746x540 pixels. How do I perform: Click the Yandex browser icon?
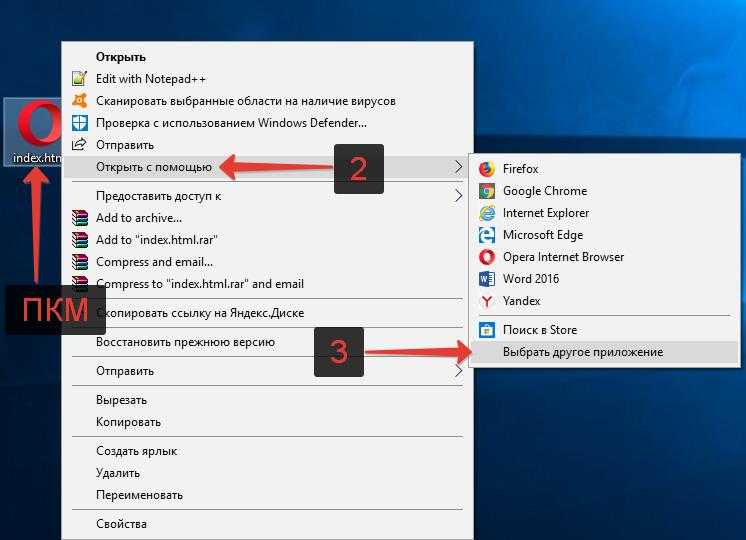coord(487,301)
